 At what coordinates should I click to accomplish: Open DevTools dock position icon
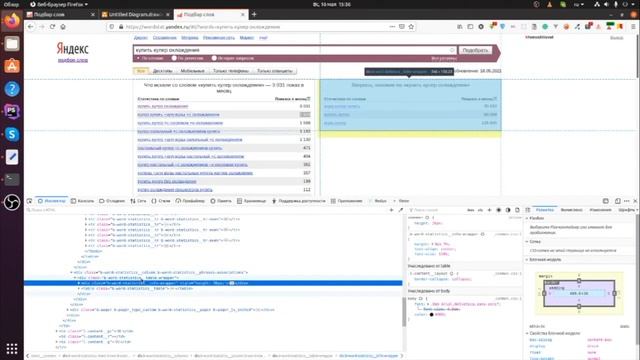[618, 201]
